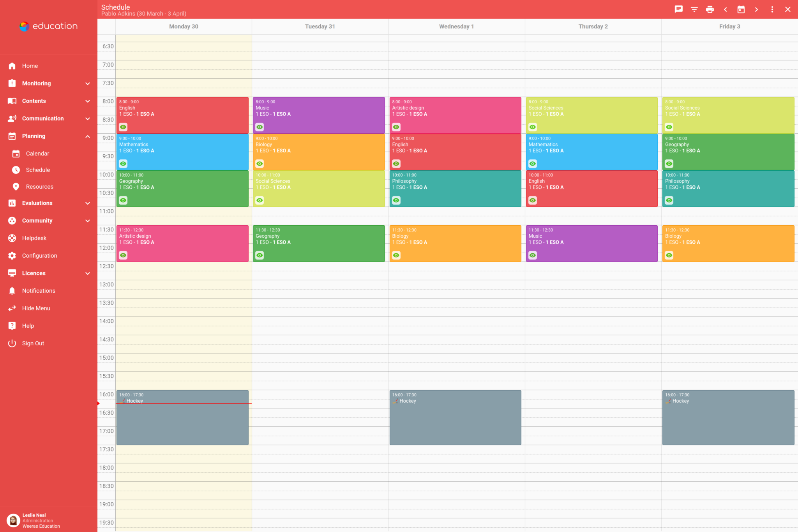798x532 pixels.
Task: Open Notifications bell in sidebar
Action: tap(38, 291)
